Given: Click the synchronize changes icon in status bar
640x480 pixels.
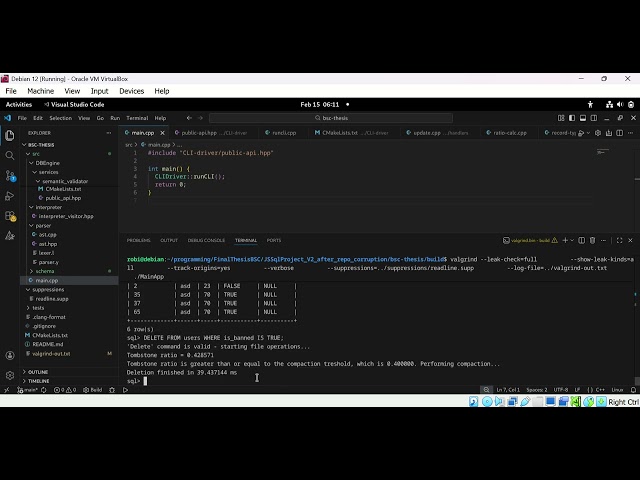Looking at the screenshot, I should click(x=44, y=390).
